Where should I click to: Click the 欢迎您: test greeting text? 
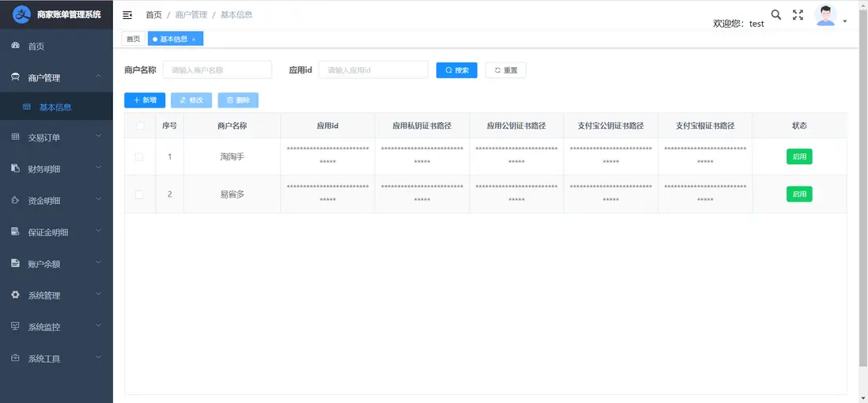pyautogui.click(x=738, y=23)
